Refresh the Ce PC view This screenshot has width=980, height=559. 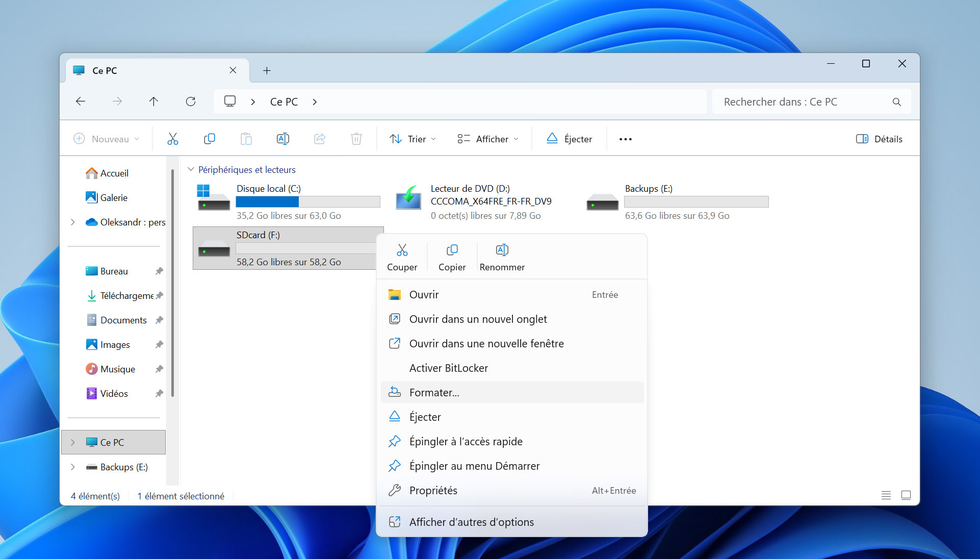[x=191, y=101]
